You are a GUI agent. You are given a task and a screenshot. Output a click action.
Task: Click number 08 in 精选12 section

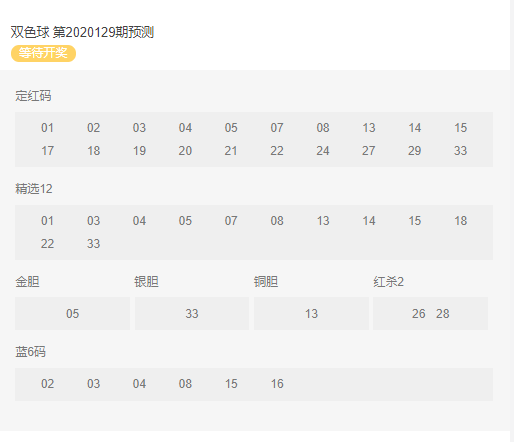277,221
